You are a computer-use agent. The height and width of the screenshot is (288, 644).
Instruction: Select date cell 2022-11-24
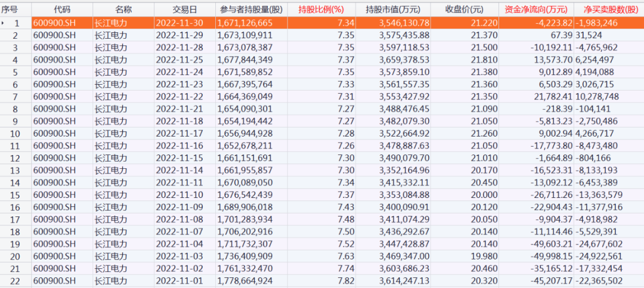pyautogui.click(x=179, y=72)
